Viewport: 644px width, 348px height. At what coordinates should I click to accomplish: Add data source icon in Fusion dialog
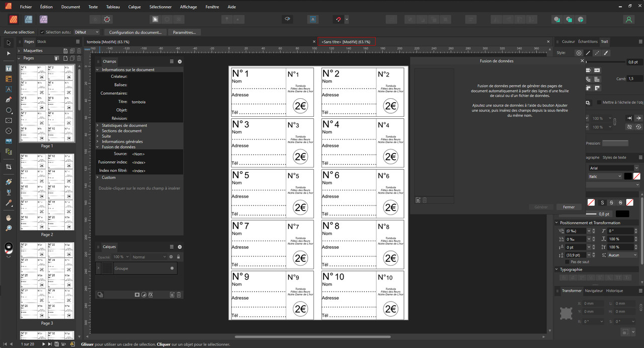418,200
